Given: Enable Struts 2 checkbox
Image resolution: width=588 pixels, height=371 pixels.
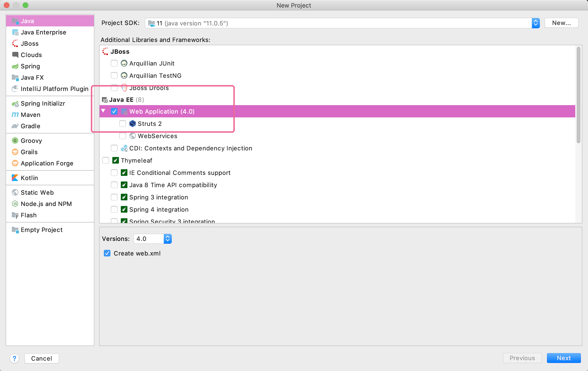Looking at the screenshot, I should [123, 124].
